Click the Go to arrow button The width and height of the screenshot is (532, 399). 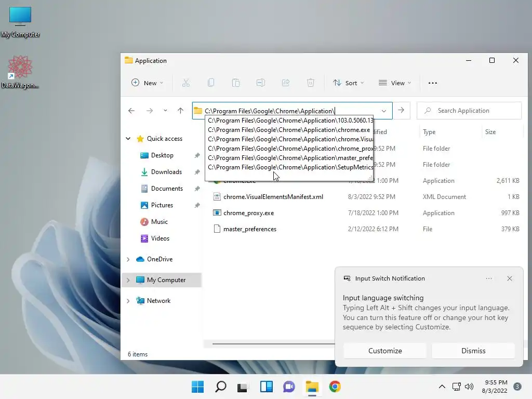pos(401,110)
